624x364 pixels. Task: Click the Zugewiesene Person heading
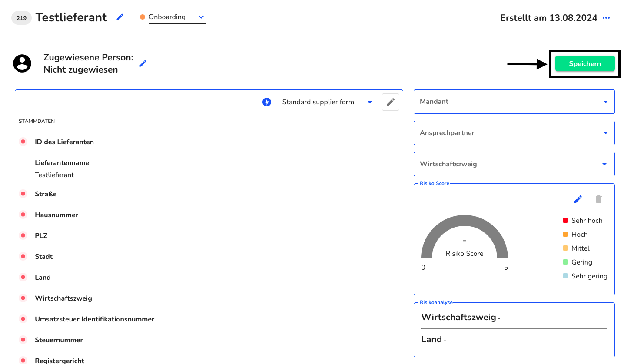click(88, 58)
